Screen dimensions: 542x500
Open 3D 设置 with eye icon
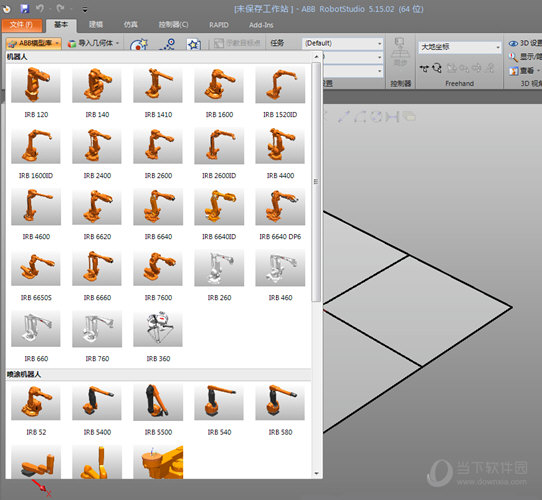tap(525, 43)
